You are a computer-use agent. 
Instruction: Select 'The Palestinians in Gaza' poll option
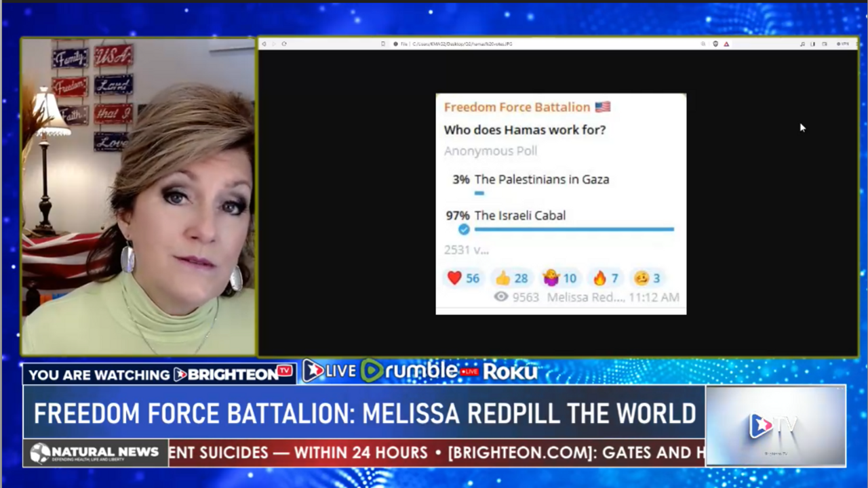coord(541,180)
